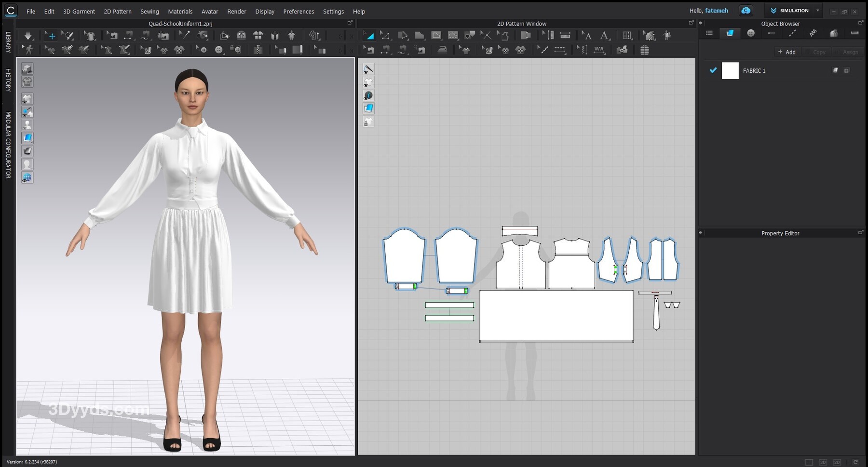Click the Simulate down-arrow tool icon

(28, 35)
